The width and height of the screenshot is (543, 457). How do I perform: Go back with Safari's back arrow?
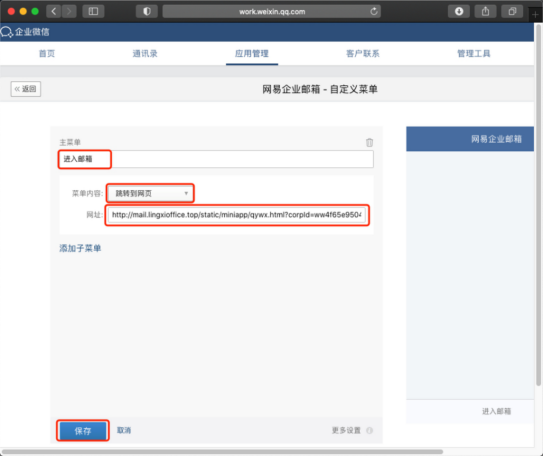point(54,11)
